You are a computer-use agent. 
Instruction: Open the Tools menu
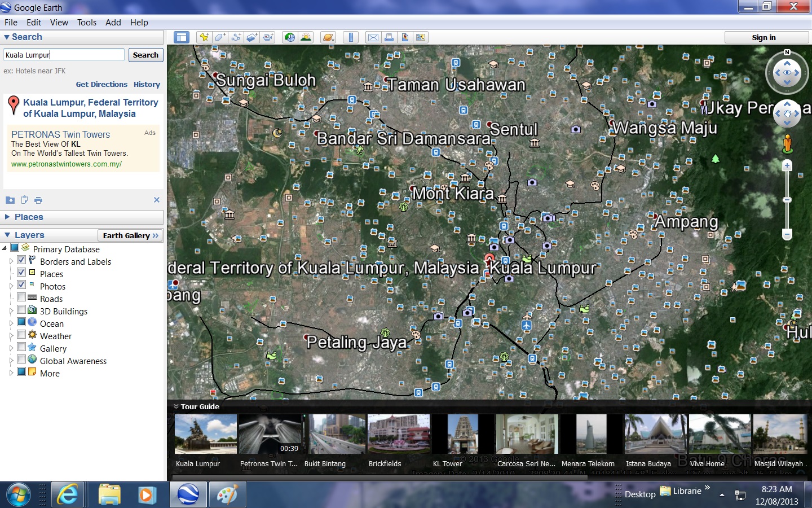[86, 23]
